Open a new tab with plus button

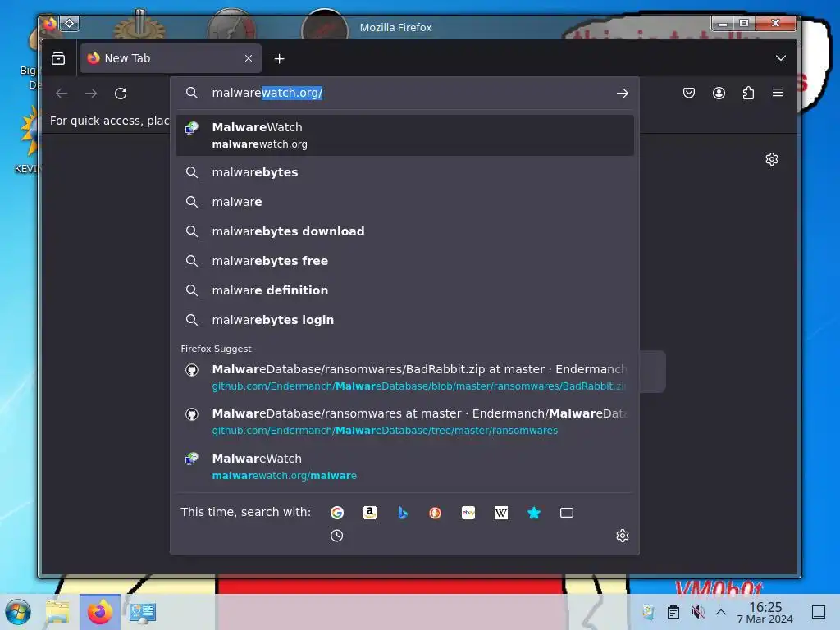pos(279,58)
